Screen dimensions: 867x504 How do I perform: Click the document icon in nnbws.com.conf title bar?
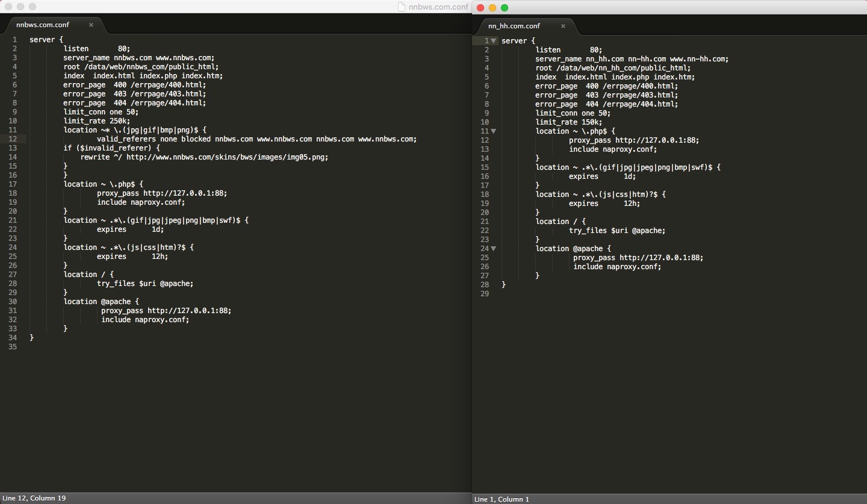click(x=402, y=7)
